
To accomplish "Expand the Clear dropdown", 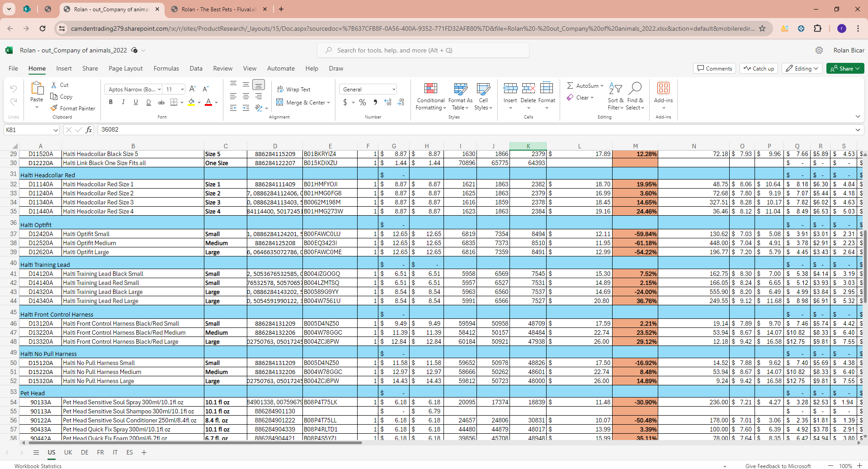I will [x=592, y=98].
